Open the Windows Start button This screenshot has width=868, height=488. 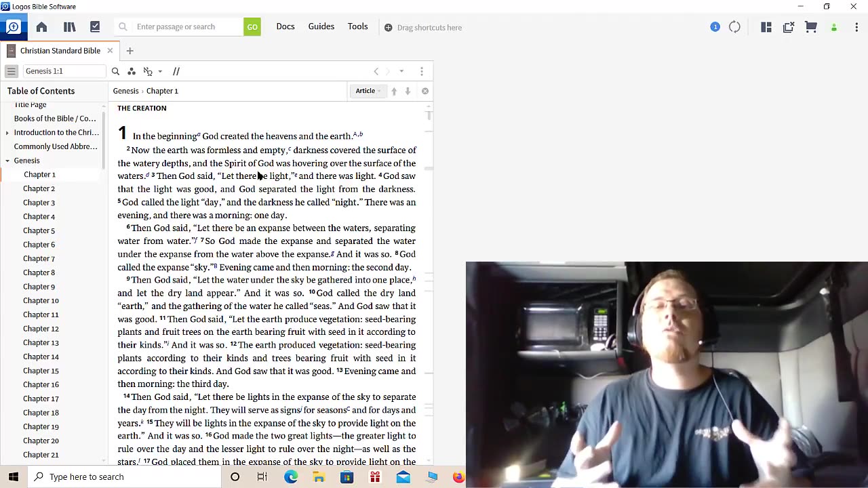coord(13,477)
